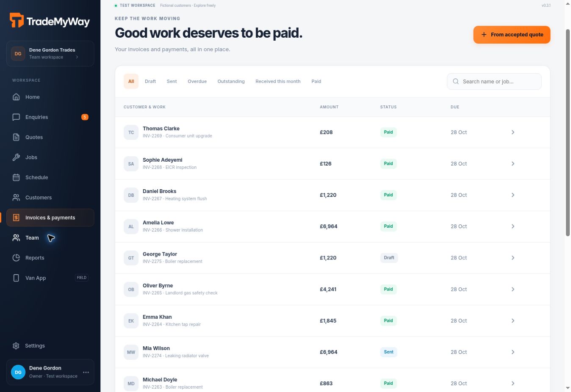Open Jobs wrench icon
This screenshot has height=392, width=571.
pyautogui.click(x=16, y=157)
